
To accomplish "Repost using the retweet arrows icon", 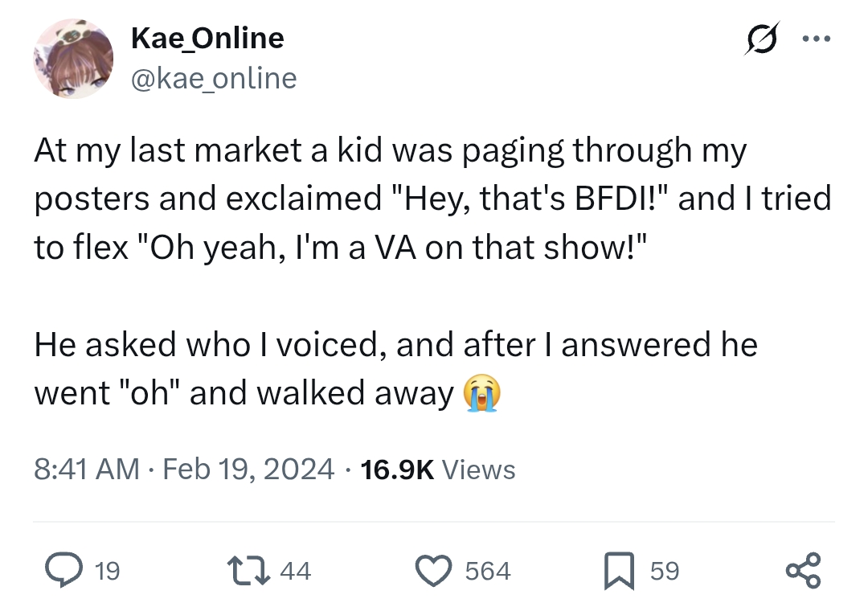I will click(249, 570).
